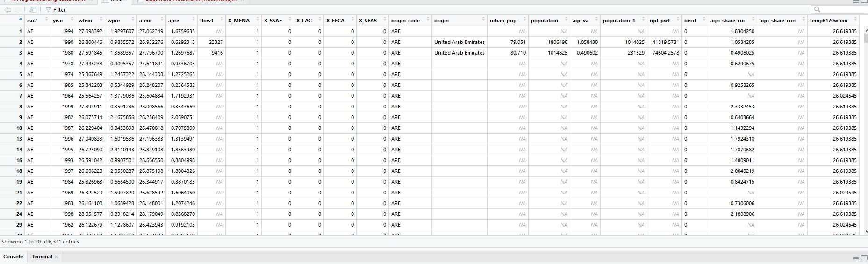Switch to the Terminal tab

coord(42,257)
